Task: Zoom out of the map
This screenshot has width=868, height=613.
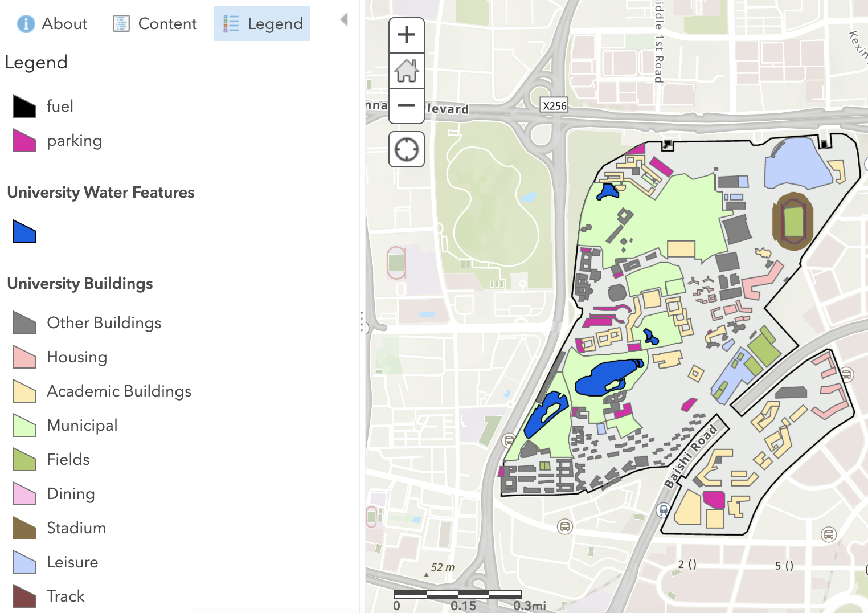Action: pyautogui.click(x=406, y=105)
